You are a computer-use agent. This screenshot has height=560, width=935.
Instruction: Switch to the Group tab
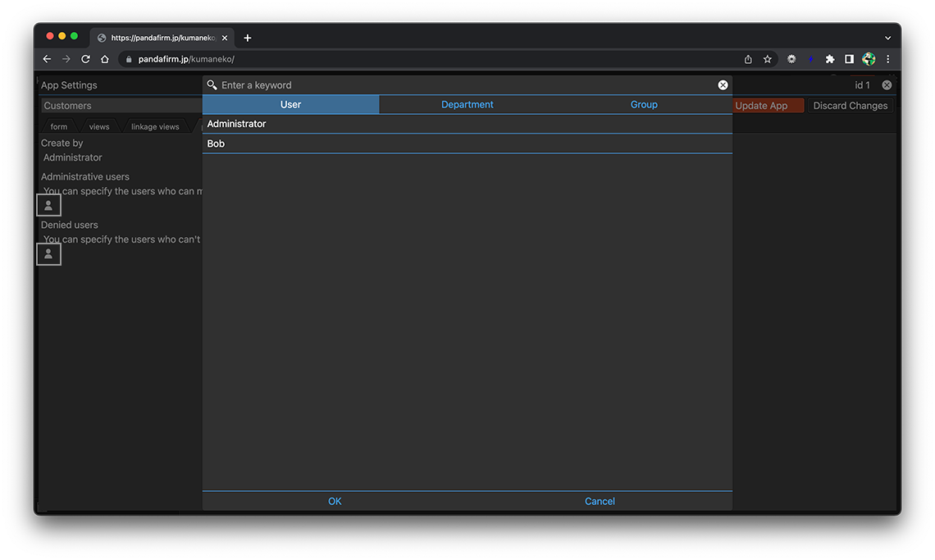point(644,105)
